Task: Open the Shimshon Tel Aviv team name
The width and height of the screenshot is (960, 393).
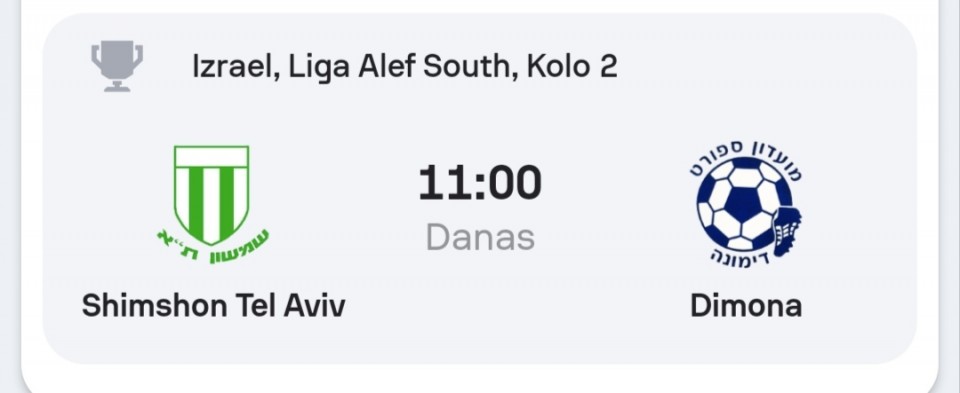Action: click(213, 305)
